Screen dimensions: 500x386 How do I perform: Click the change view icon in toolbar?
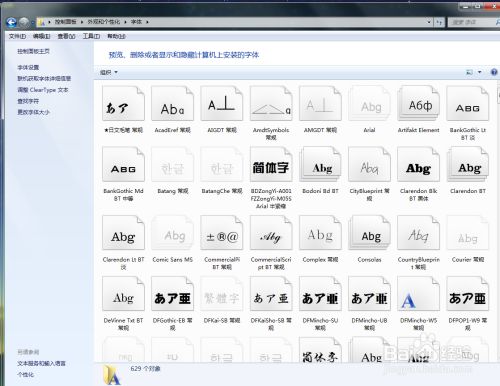pos(469,72)
